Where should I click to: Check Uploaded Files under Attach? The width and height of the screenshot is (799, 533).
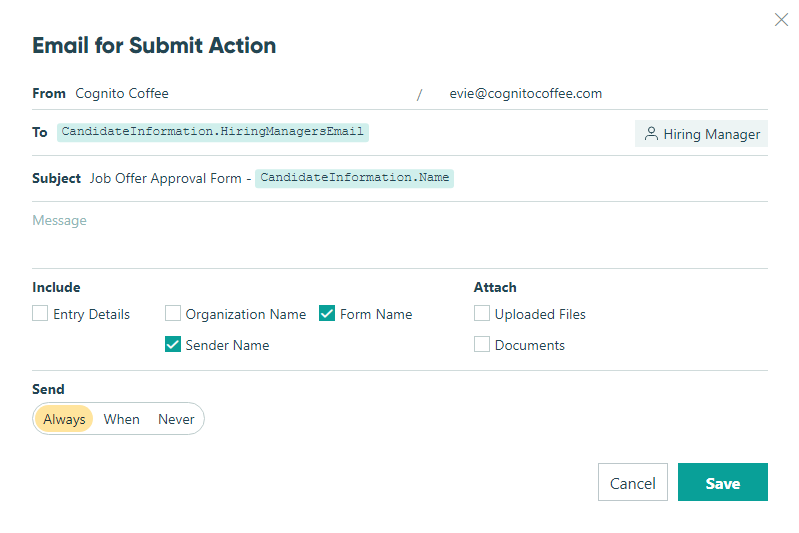tap(482, 313)
